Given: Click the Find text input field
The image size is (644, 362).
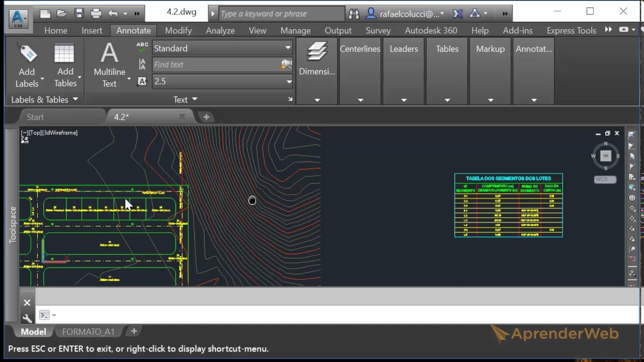Looking at the screenshot, I should point(216,64).
